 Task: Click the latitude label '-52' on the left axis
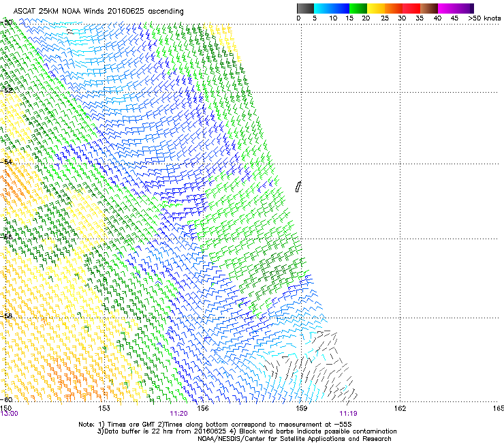6,90
